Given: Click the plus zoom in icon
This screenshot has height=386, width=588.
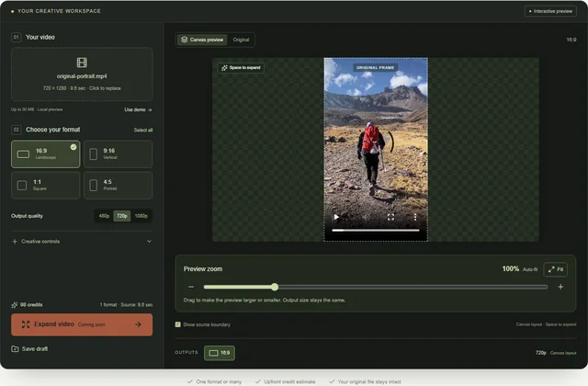Looking at the screenshot, I should coord(560,287).
